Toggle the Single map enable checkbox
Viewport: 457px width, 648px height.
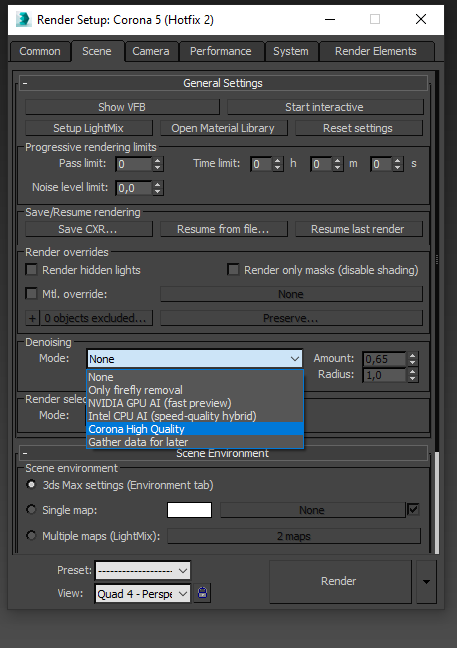click(x=413, y=510)
